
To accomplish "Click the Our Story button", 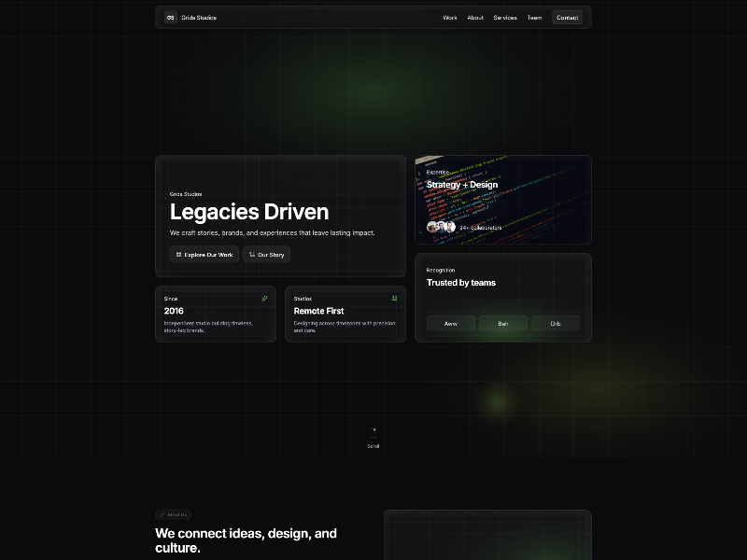I will coord(266,254).
